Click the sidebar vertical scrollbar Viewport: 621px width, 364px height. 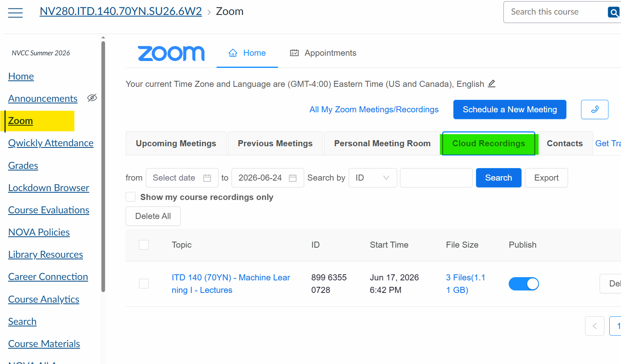click(x=103, y=166)
